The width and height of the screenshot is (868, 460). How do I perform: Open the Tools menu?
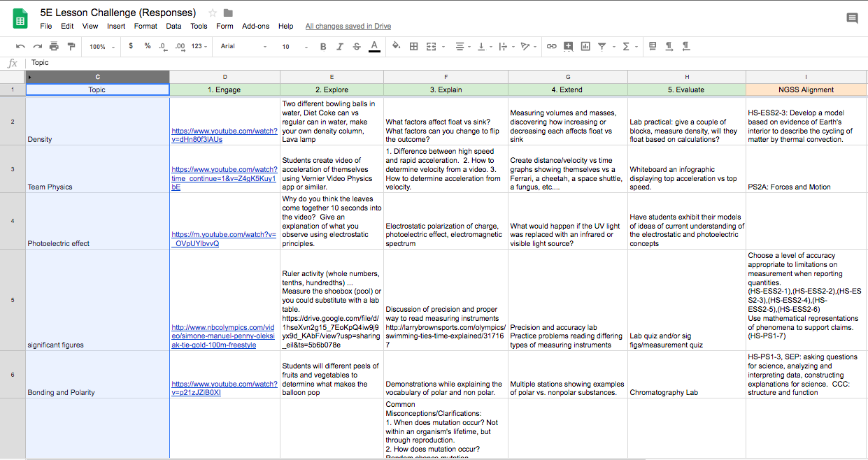[x=199, y=26]
